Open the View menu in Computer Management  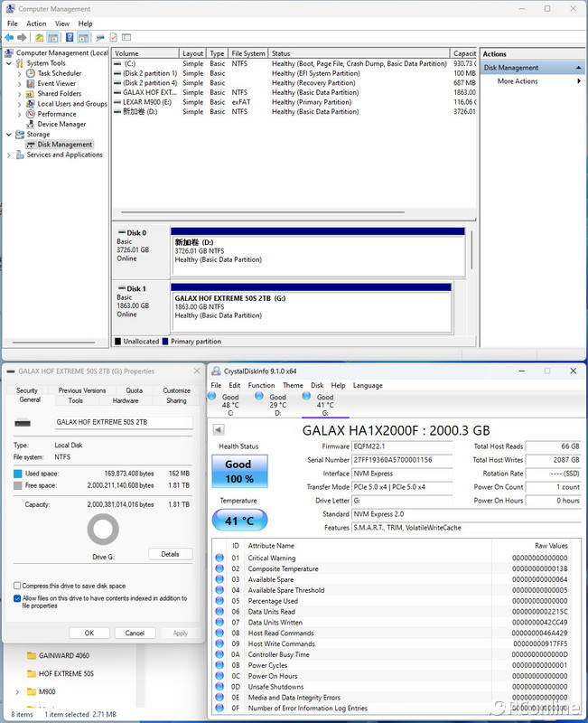point(62,23)
